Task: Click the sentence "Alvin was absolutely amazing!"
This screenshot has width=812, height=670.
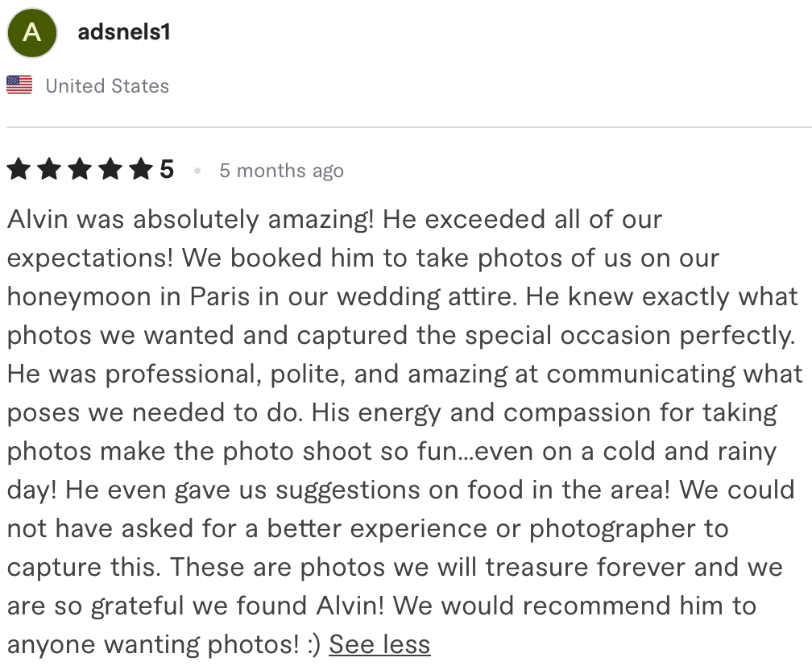Action: [x=191, y=220]
